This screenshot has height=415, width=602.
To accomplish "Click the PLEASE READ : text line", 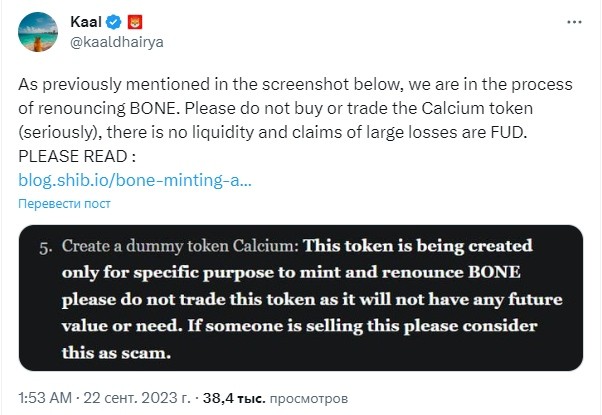I will (x=77, y=156).
